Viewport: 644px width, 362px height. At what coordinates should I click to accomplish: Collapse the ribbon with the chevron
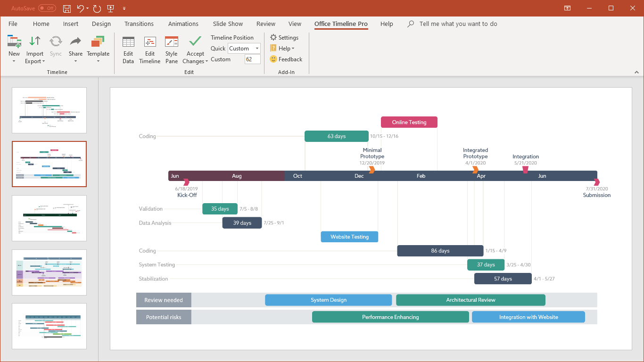(636, 73)
